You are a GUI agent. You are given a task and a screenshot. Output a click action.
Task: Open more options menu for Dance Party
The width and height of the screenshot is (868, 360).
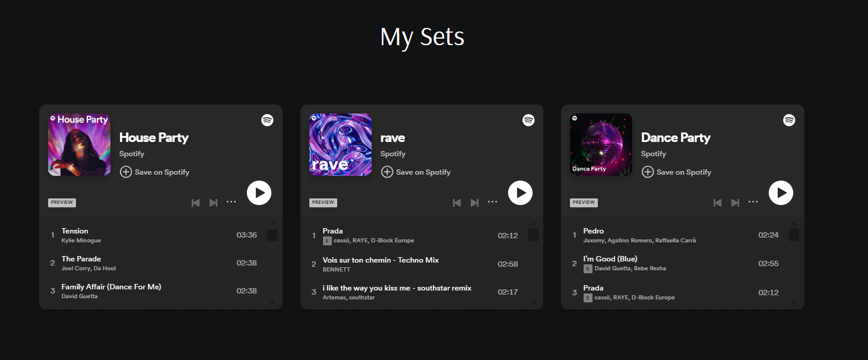tap(753, 202)
